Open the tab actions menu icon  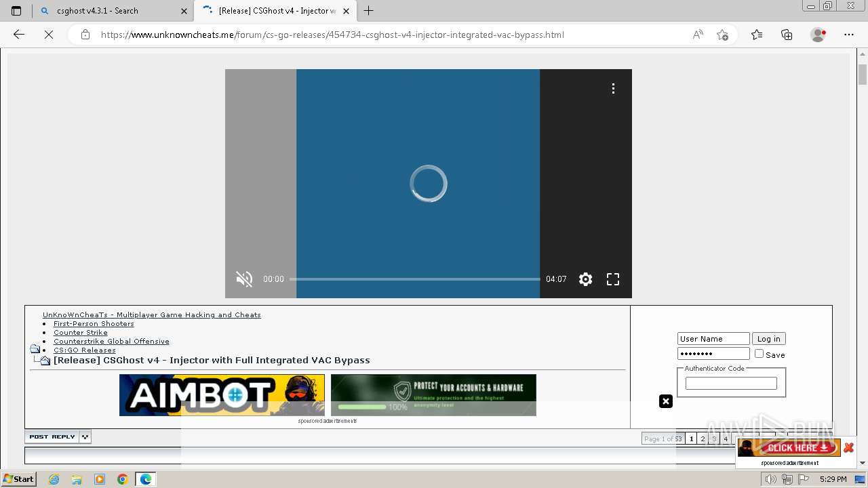(16, 11)
